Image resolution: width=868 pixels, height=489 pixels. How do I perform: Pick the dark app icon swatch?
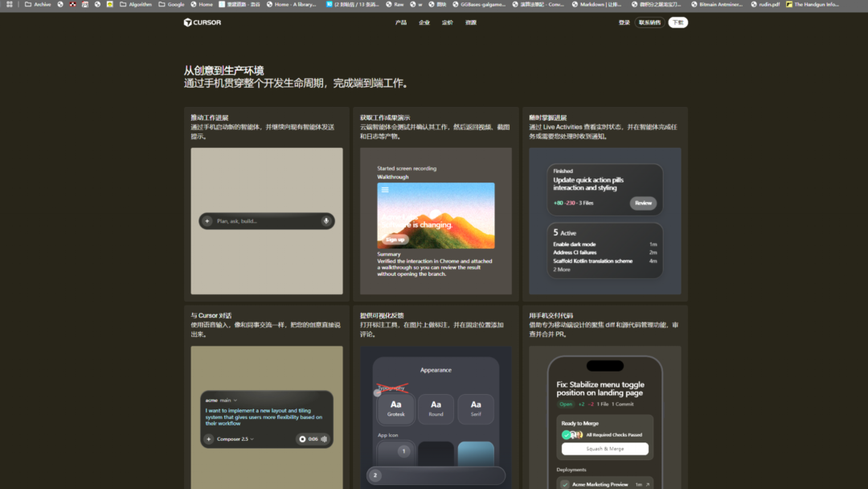pos(436,454)
